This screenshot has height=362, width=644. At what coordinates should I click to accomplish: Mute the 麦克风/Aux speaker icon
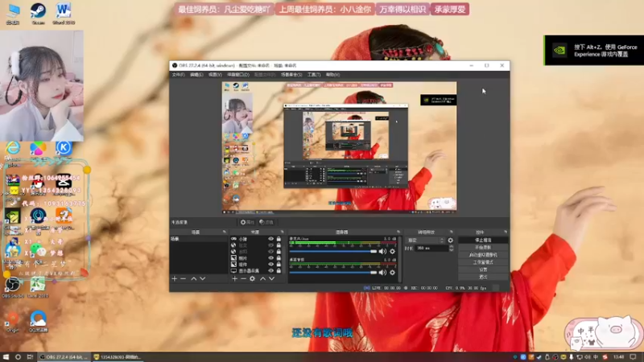tap(382, 252)
